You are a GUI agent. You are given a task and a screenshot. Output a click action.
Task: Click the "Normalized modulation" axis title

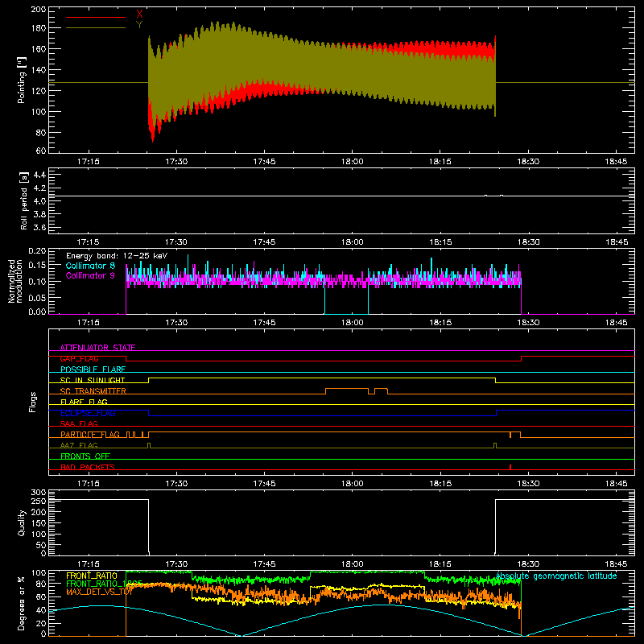(15, 281)
